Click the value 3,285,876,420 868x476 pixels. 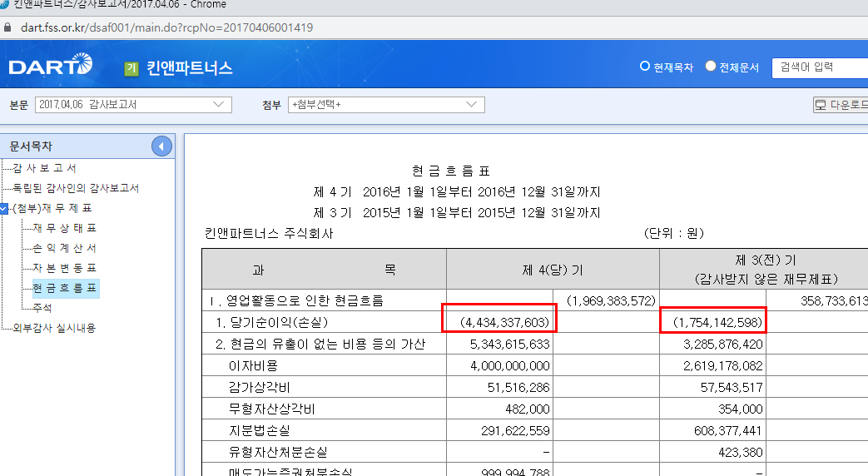click(x=723, y=345)
